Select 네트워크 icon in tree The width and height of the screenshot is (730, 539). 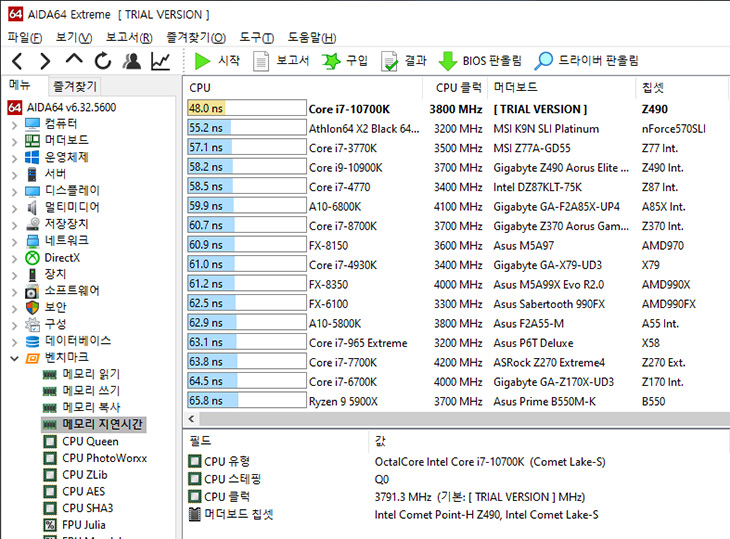32,241
